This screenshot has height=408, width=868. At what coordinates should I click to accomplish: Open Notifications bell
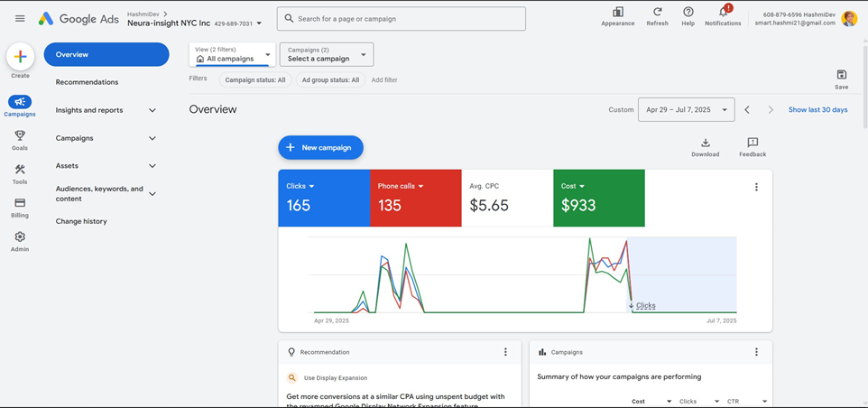(x=723, y=12)
